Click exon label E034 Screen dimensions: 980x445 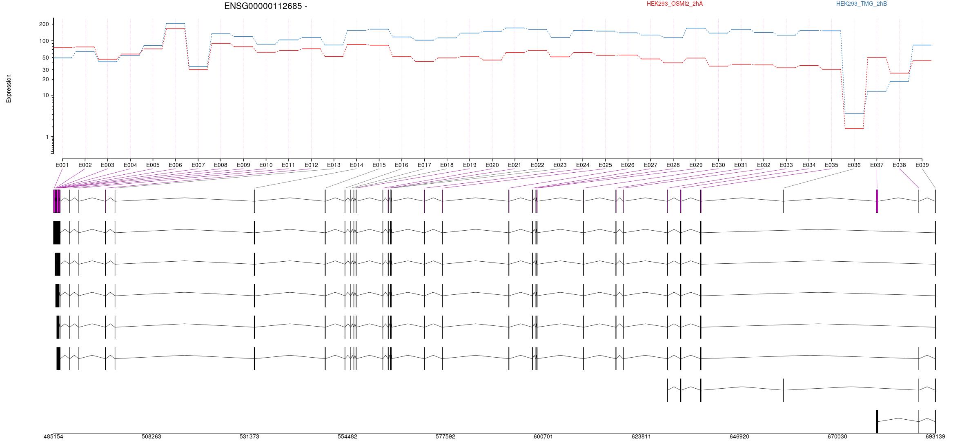tap(809, 165)
